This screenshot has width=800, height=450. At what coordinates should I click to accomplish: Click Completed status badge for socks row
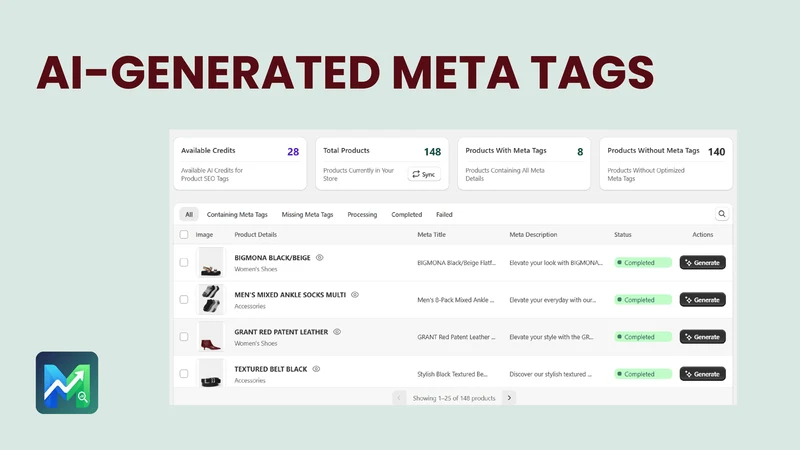643,299
